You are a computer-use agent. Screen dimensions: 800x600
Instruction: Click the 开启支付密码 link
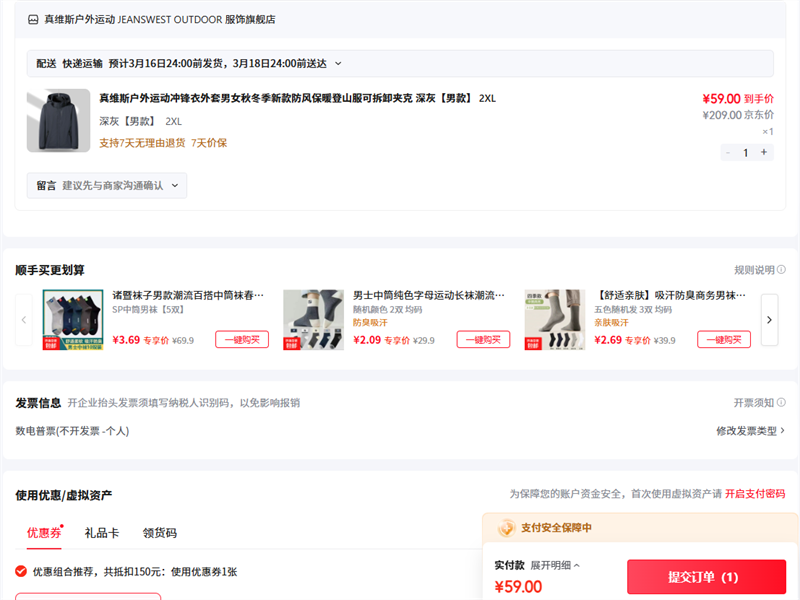[x=754, y=494]
